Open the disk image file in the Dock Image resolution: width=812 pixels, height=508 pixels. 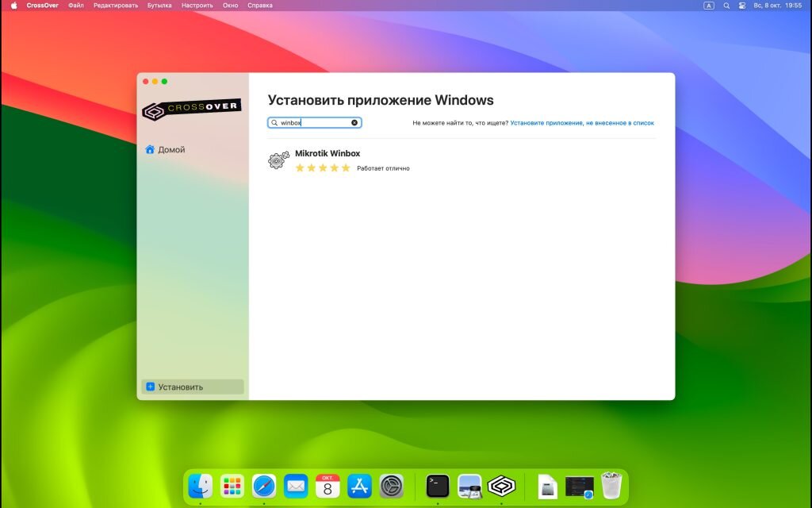547,487
